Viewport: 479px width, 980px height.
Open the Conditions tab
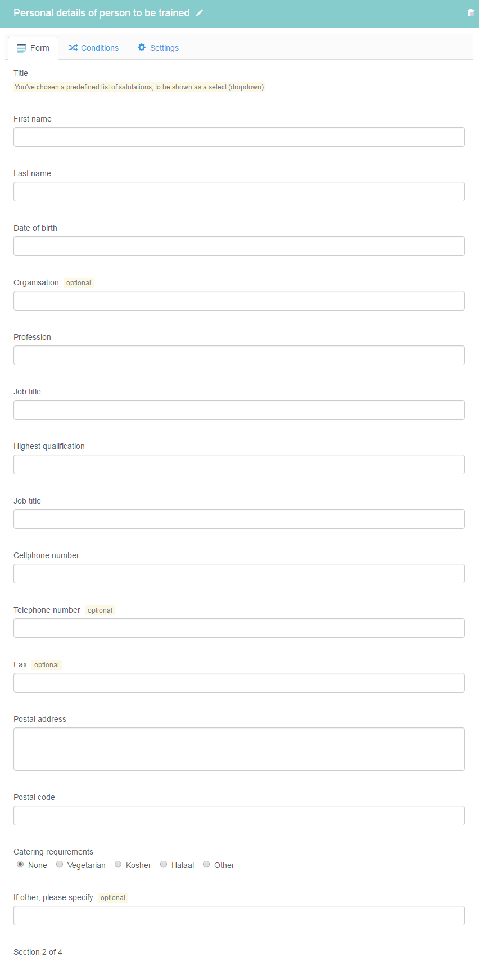(93, 48)
